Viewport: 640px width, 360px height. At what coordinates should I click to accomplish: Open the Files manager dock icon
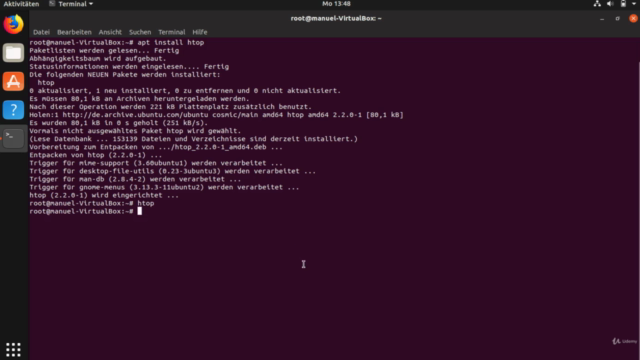[13, 53]
